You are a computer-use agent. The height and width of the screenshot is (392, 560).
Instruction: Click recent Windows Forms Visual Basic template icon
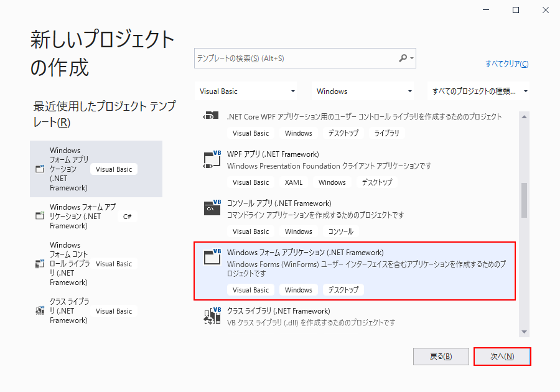point(40,169)
